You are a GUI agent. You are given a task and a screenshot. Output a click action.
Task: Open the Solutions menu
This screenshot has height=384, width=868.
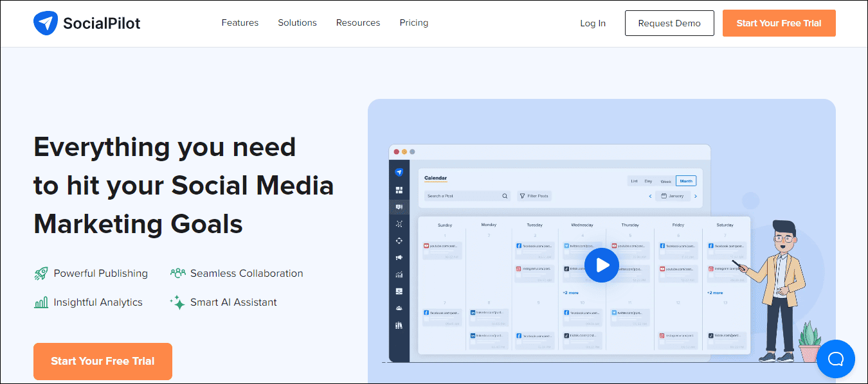click(x=297, y=22)
